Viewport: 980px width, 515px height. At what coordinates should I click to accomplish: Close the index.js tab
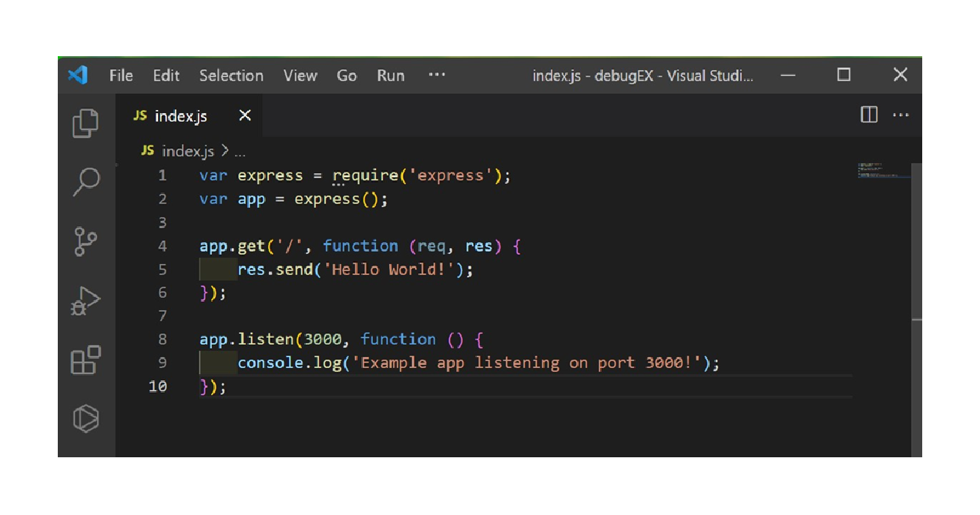pos(244,115)
